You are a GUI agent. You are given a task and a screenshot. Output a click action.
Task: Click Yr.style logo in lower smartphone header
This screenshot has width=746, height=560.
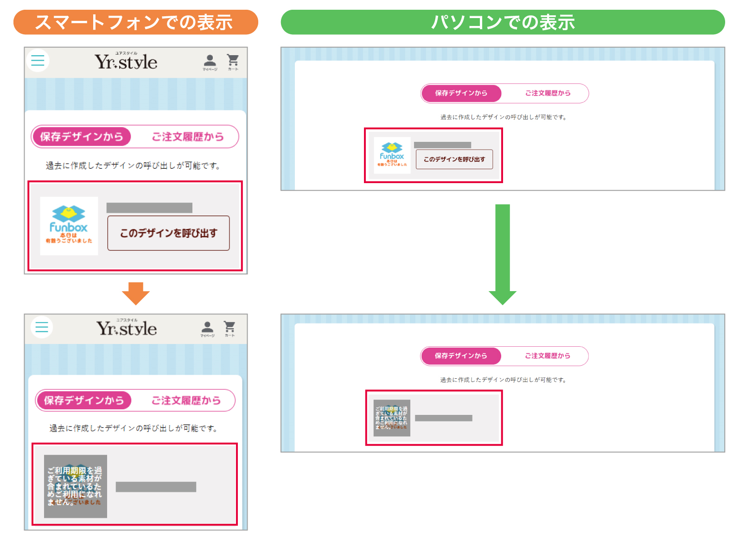[x=127, y=328]
